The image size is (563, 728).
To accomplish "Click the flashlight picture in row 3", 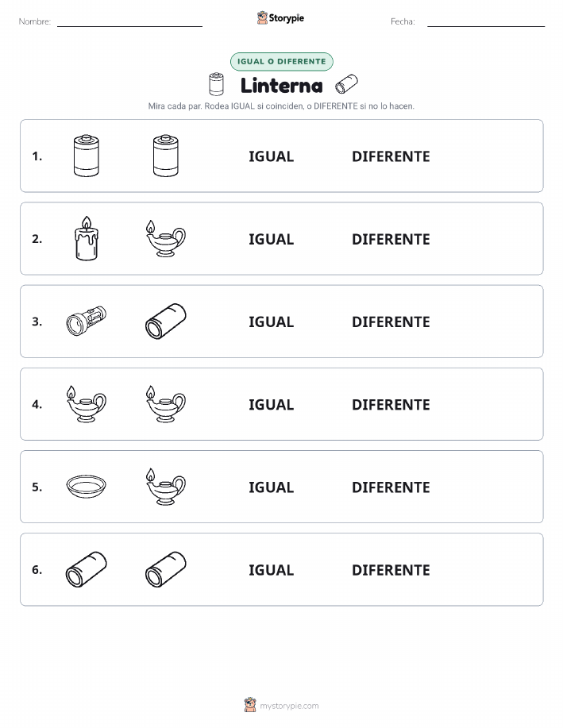I will 87,321.
